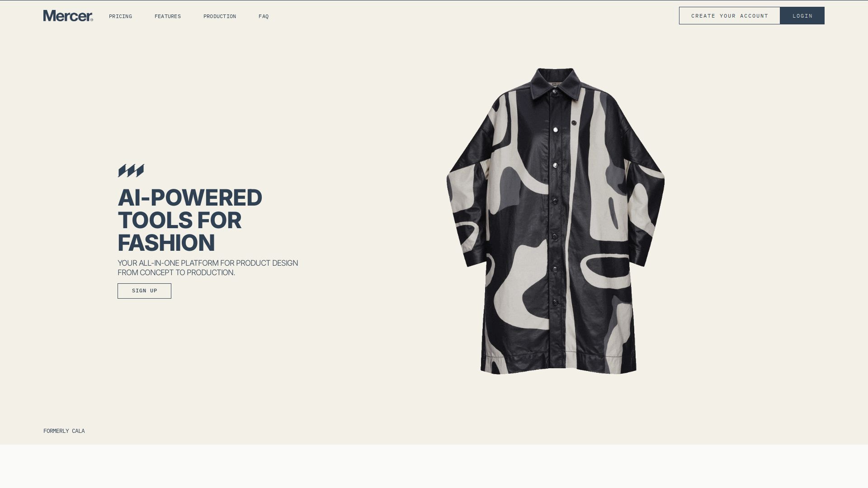Screen dimensions: 868x488
Task: Click the Create Your Account button
Action: (730, 16)
